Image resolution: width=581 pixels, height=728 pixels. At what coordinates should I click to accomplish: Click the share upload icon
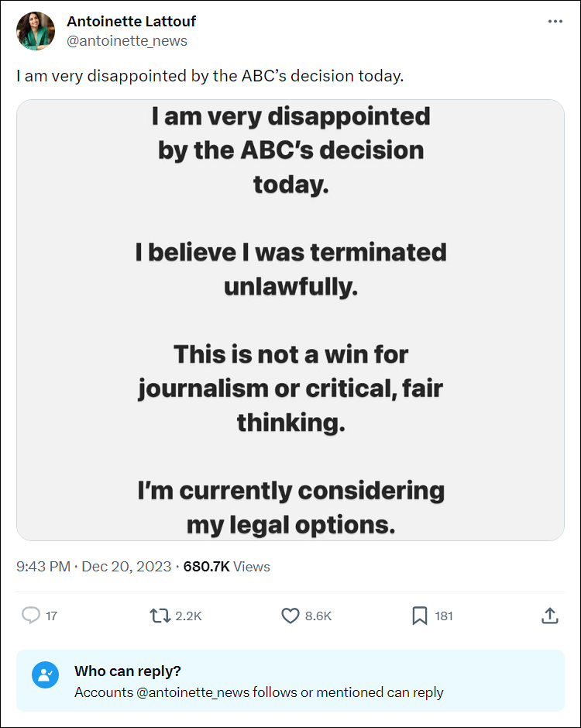(x=550, y=616)
